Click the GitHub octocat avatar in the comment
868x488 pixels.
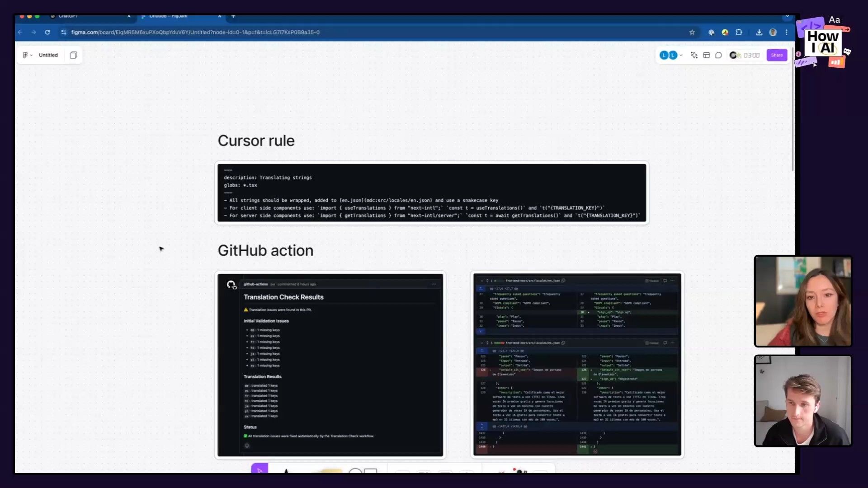(x=231, y=285)
